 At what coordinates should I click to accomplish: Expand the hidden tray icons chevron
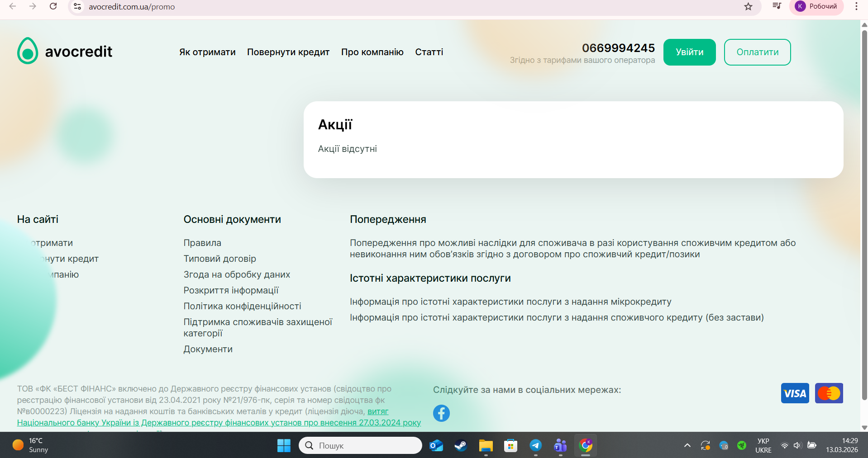click(x=687, y=445)
